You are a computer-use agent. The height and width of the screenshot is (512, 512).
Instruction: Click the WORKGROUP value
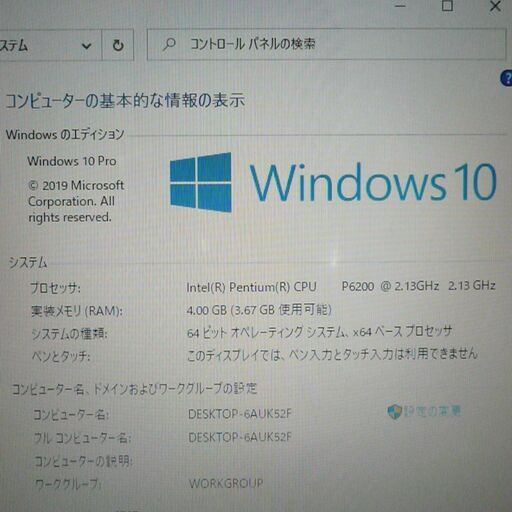pos(226,483)
